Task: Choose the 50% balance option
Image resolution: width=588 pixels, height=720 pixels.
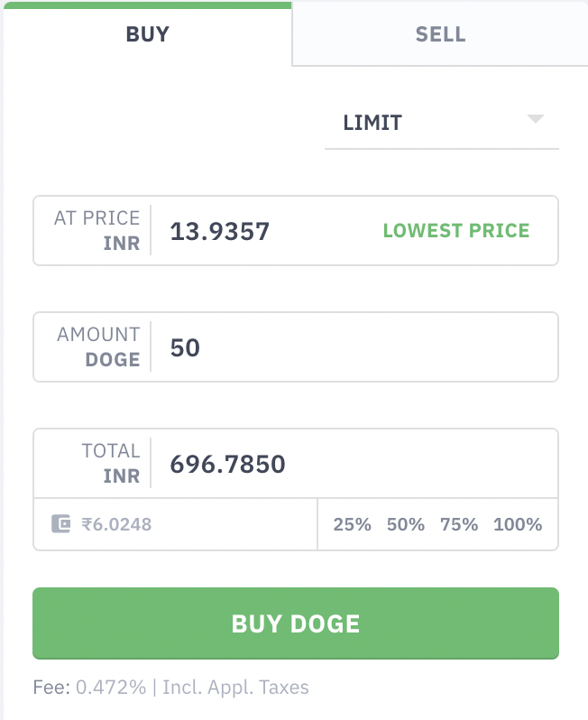Action: (x=406, y=524)
